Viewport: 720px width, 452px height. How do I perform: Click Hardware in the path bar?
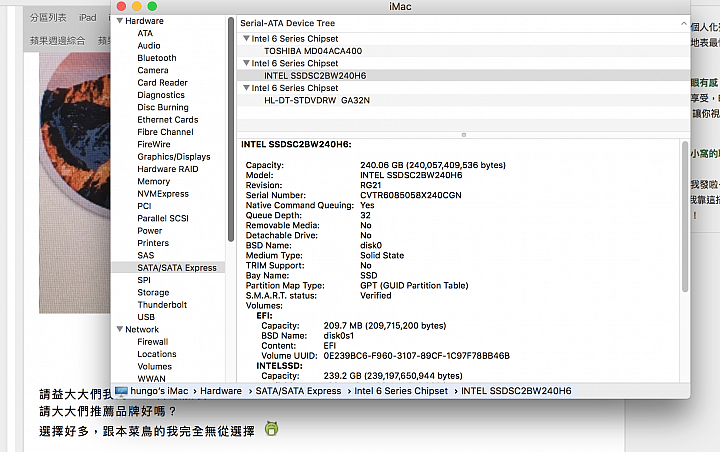(x=221, y=391)
